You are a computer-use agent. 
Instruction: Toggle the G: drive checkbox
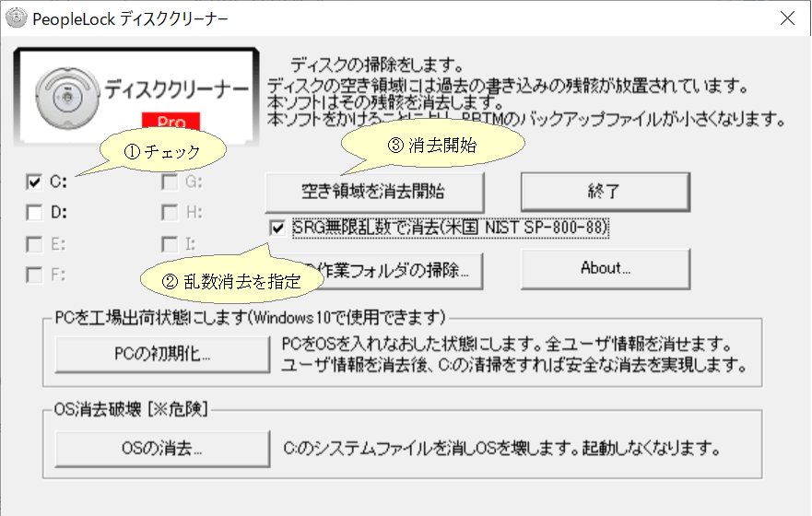click(x=170, y=182)
